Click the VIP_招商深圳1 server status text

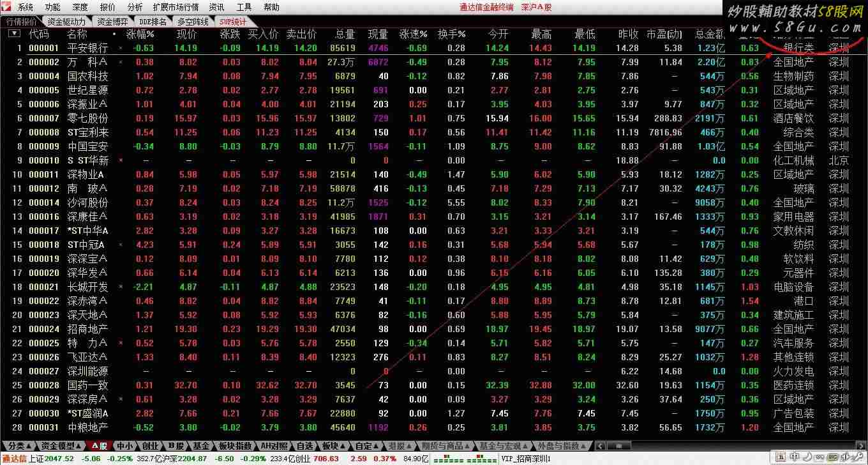(x=526, y=459)
